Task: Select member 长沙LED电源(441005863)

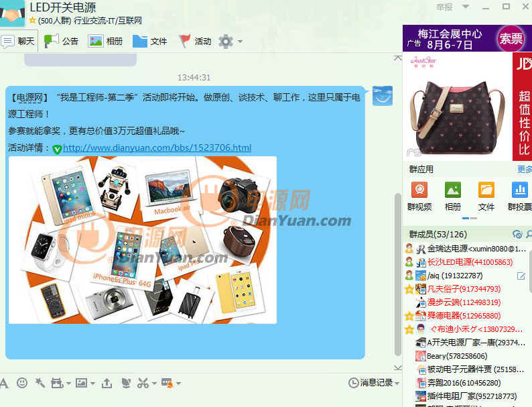Action: [466, 262]
